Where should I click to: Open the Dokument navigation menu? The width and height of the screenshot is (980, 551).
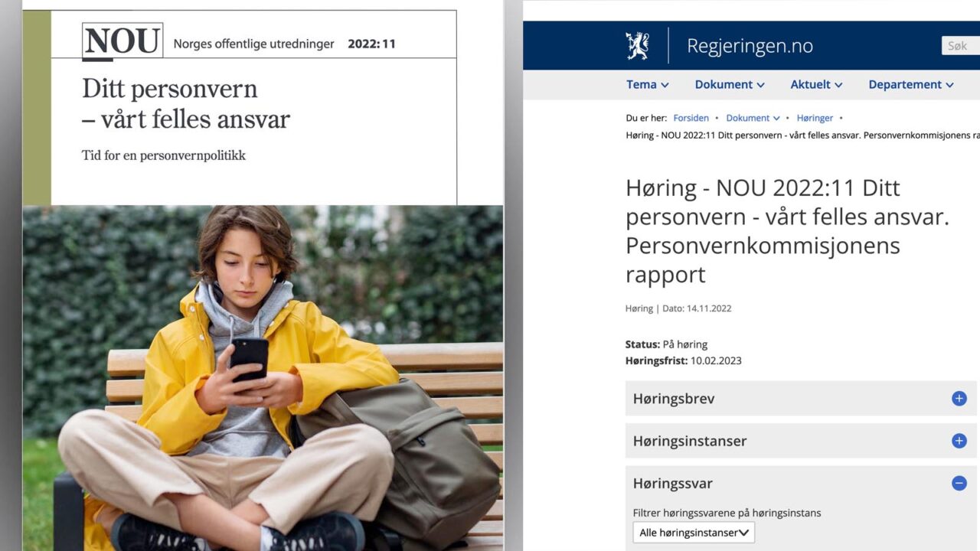[x=729, y=85]
